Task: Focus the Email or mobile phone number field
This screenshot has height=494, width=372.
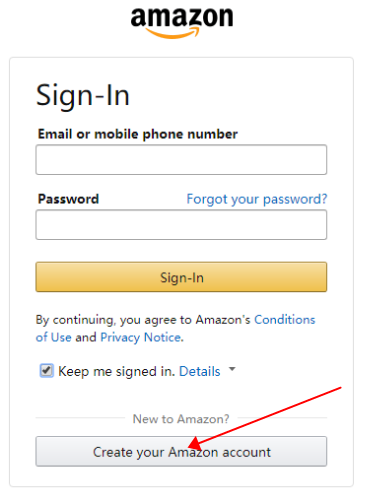Action: (x=181, y=160)
